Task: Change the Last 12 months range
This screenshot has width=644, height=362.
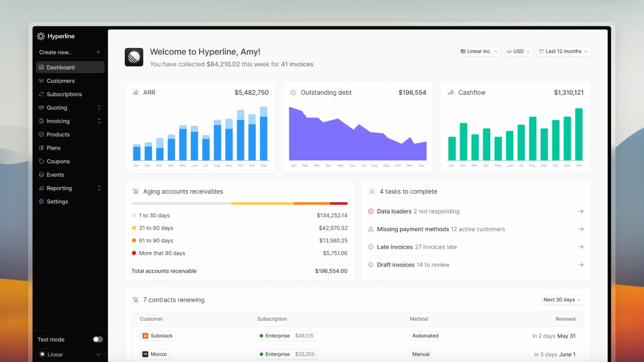Action: coord(563,51)
